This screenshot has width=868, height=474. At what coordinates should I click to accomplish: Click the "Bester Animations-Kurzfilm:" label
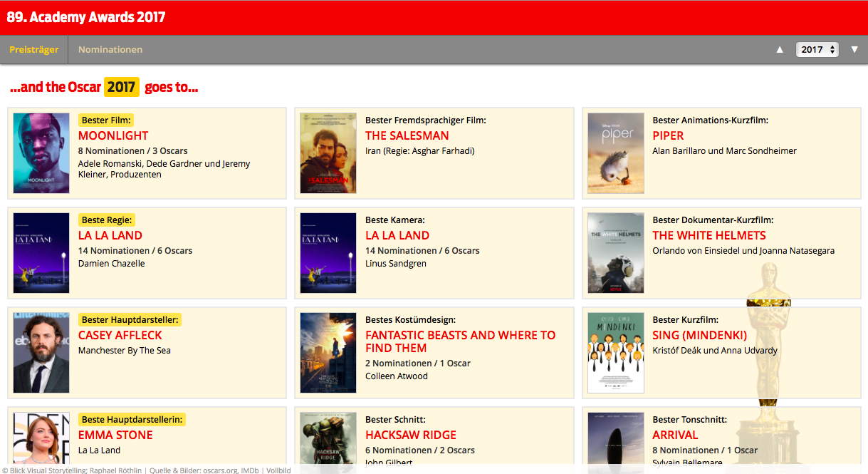711,120
